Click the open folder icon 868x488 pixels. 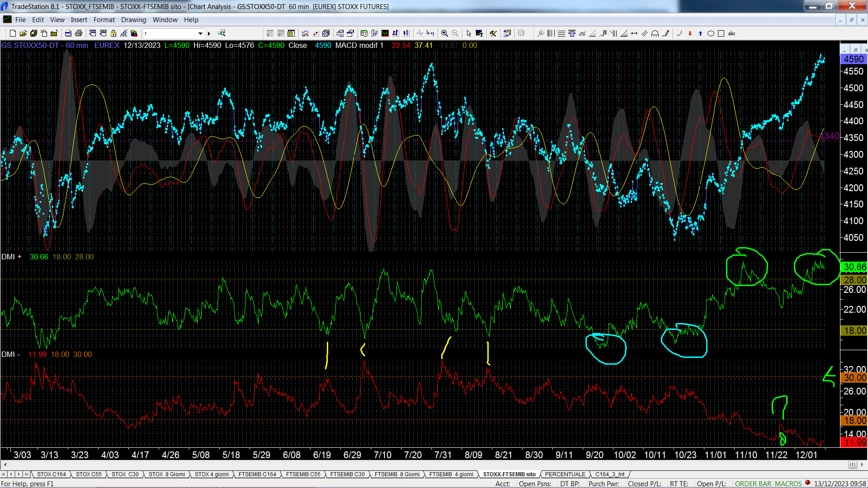23,33
